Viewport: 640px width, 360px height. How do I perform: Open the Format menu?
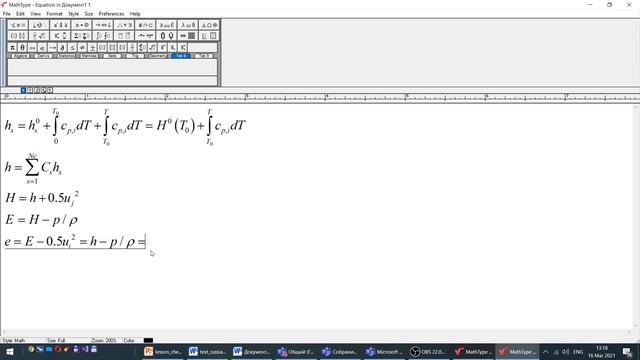(54, 14)
